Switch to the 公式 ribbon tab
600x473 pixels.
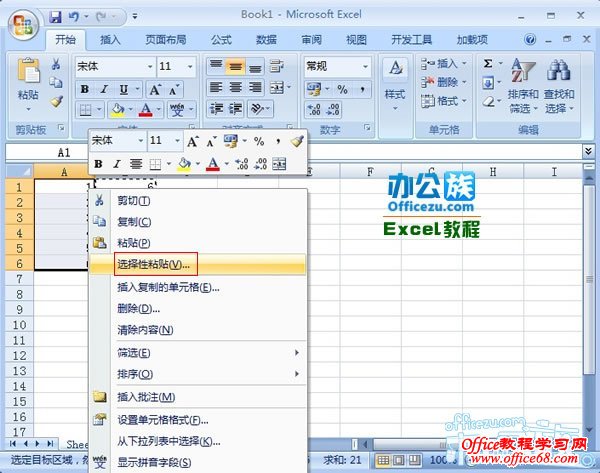click(x=221, y=39)
